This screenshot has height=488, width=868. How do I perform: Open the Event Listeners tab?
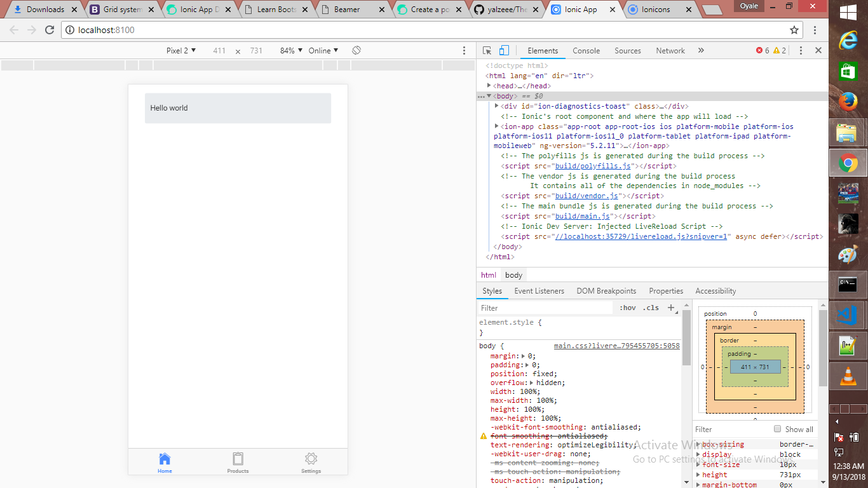coord(539,291)
